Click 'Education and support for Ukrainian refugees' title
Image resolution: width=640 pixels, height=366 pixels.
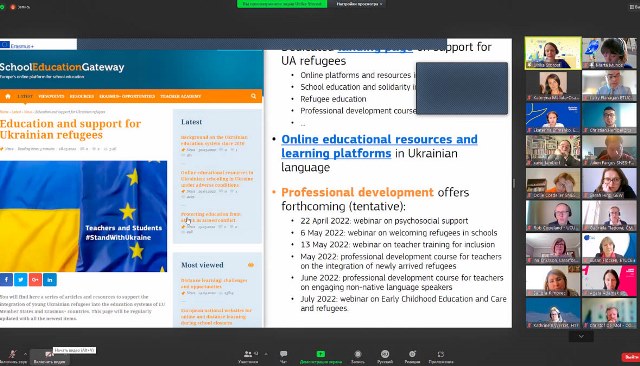70,129
